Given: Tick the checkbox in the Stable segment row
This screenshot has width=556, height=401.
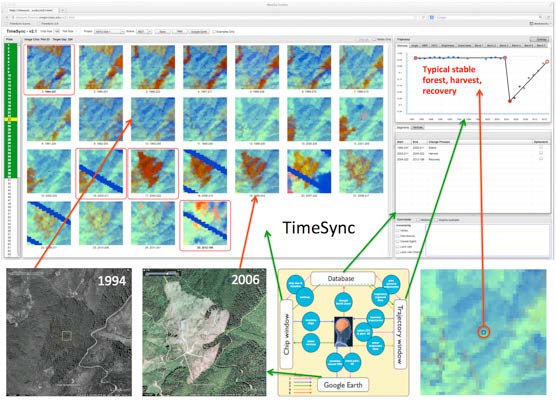Looking at the screenshot, I should [x=541, y=147].
